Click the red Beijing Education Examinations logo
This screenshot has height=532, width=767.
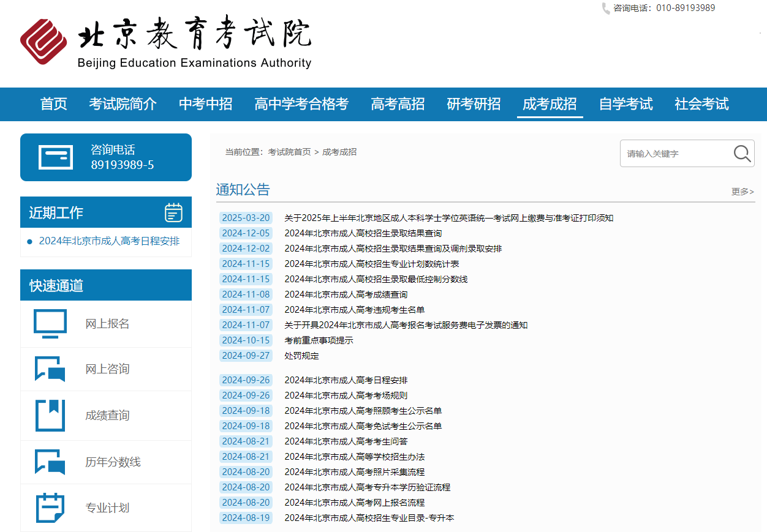(43, 42)
